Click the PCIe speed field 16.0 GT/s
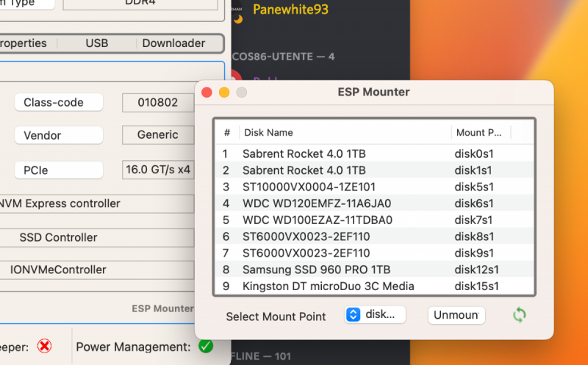 point(158,170)
